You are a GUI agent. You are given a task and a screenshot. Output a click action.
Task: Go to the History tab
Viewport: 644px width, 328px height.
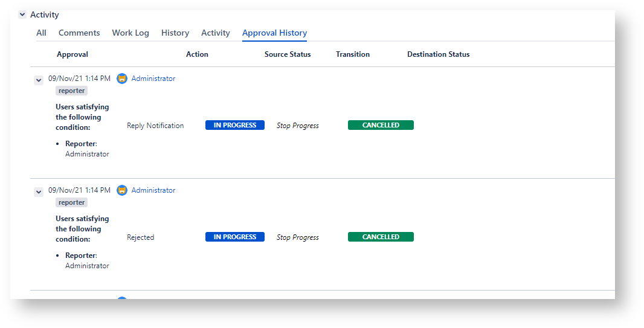[x=175, y=33]
